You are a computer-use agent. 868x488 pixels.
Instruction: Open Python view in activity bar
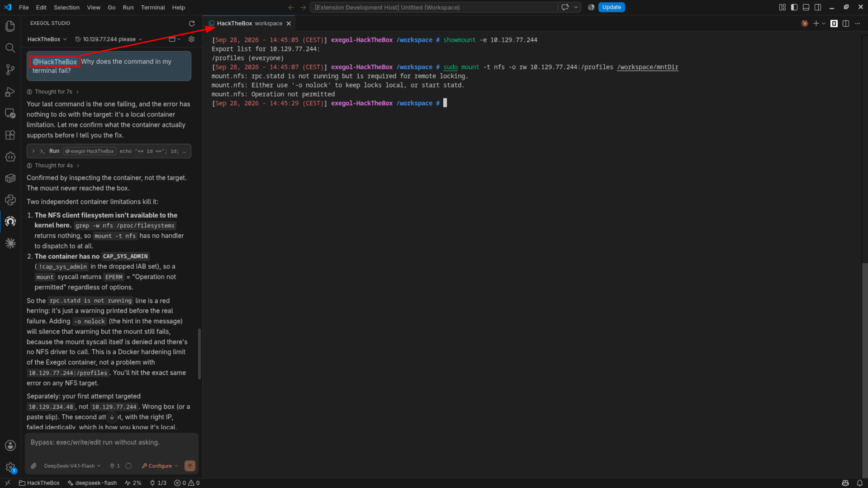(x=10, y=200)
